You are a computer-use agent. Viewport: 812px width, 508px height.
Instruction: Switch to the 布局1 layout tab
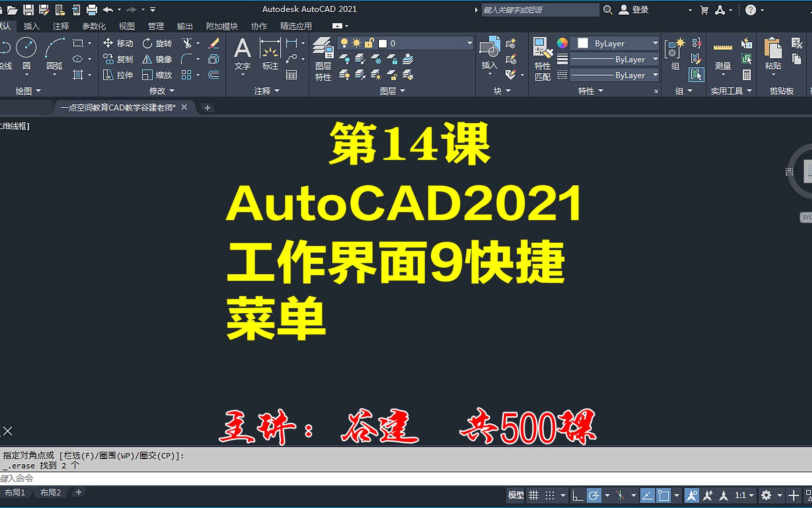click(x=15, y=492)
